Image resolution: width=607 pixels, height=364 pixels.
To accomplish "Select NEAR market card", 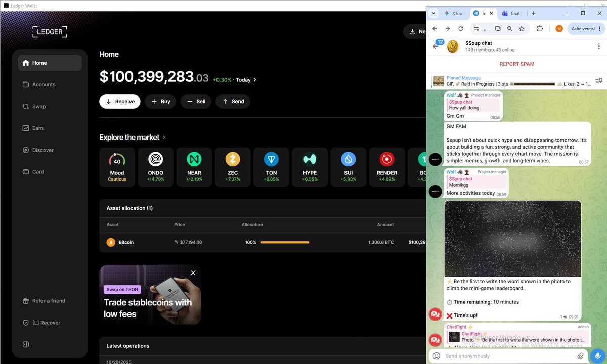I will point(194,167).
